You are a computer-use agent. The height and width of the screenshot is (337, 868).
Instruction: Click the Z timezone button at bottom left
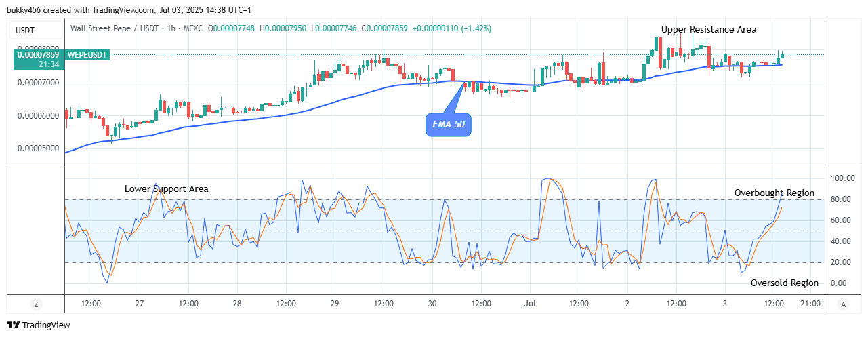tap(35, 304)
